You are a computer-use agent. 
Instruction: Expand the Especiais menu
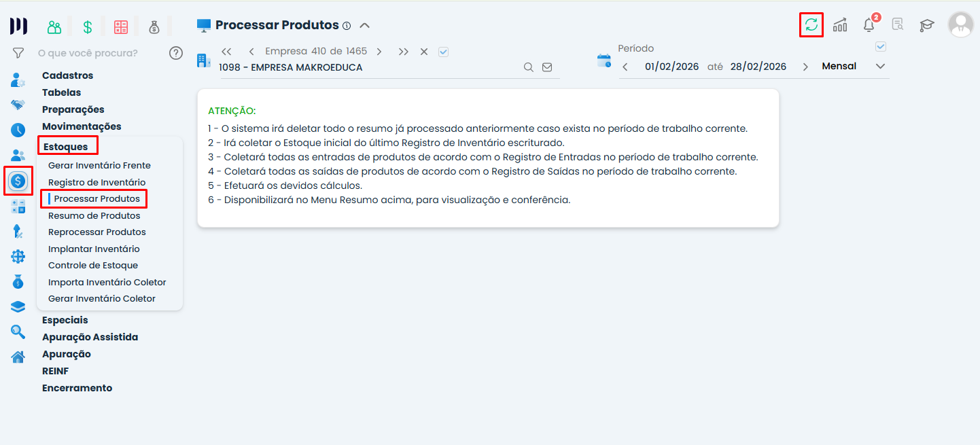pyautogui.click(x=65, y=320)
